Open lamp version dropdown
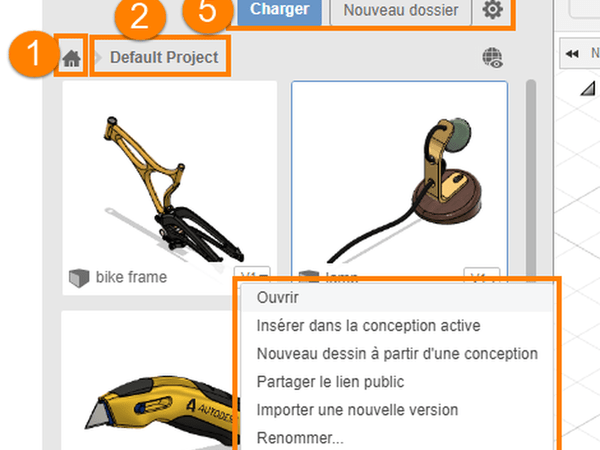The image size is (600, 450). coord(482,276)
